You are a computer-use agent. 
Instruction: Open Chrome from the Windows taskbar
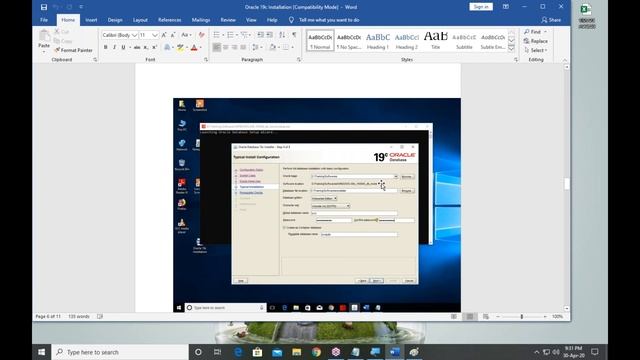(x=316, y=352)
